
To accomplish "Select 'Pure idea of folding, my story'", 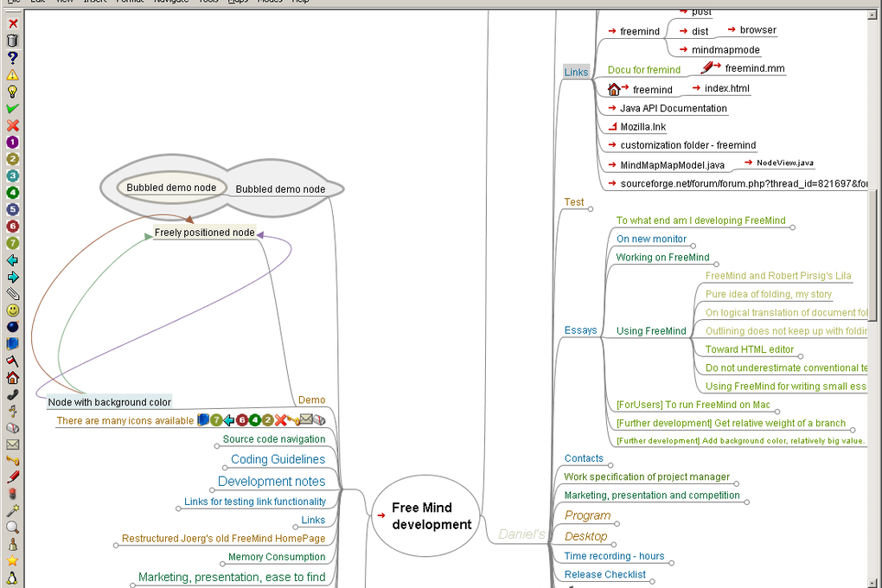I will coord(769,294).
